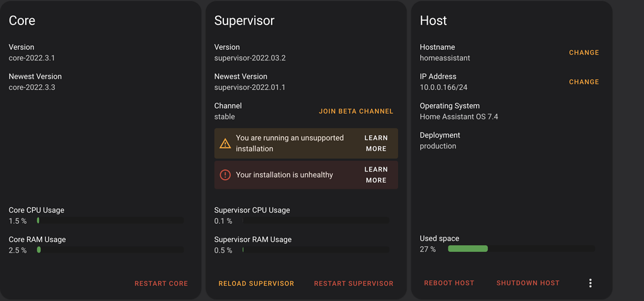Click the Supervisor CPU Usage bar
Viewport: 644px width, 301px height.
click(316, 221)
